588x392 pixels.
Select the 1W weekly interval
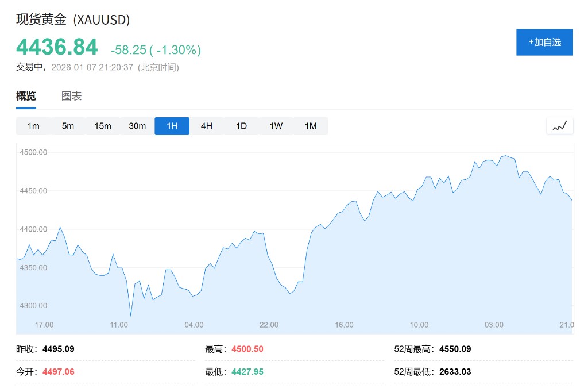point(276,126)
